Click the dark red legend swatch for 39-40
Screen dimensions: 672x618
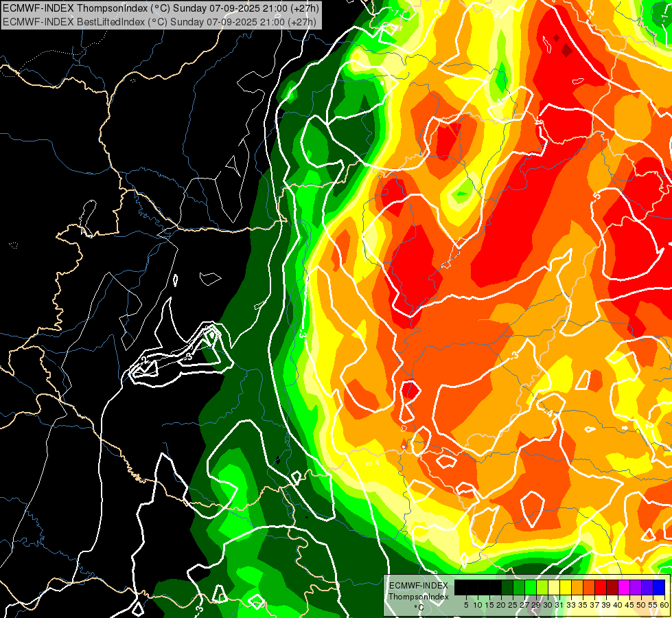tap(612, 587)
